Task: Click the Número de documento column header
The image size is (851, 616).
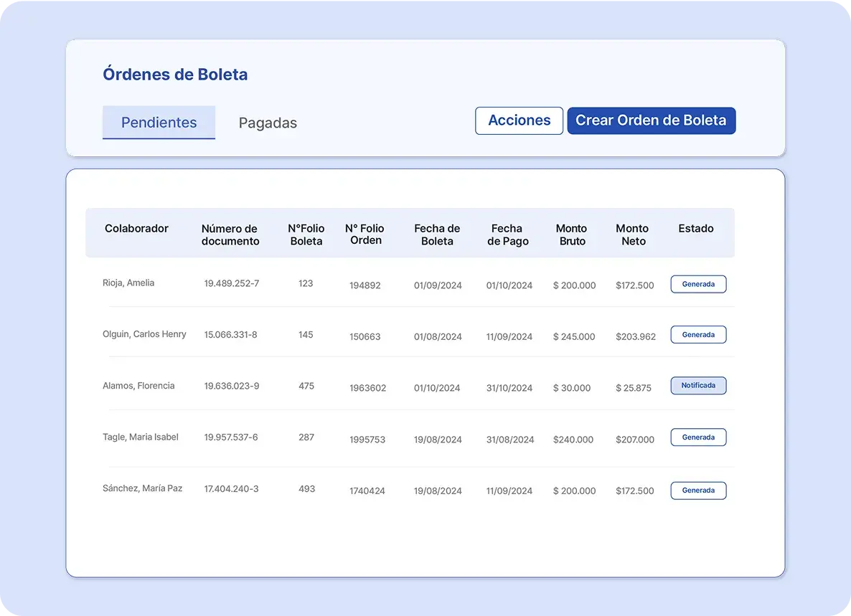Action: coord(230,235)
